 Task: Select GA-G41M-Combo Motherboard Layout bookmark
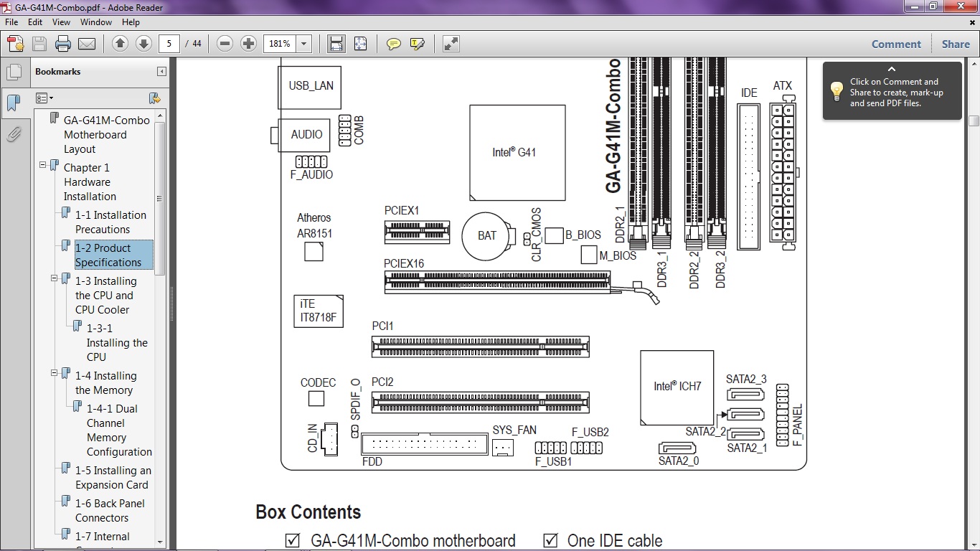click(x=107, y=135)
